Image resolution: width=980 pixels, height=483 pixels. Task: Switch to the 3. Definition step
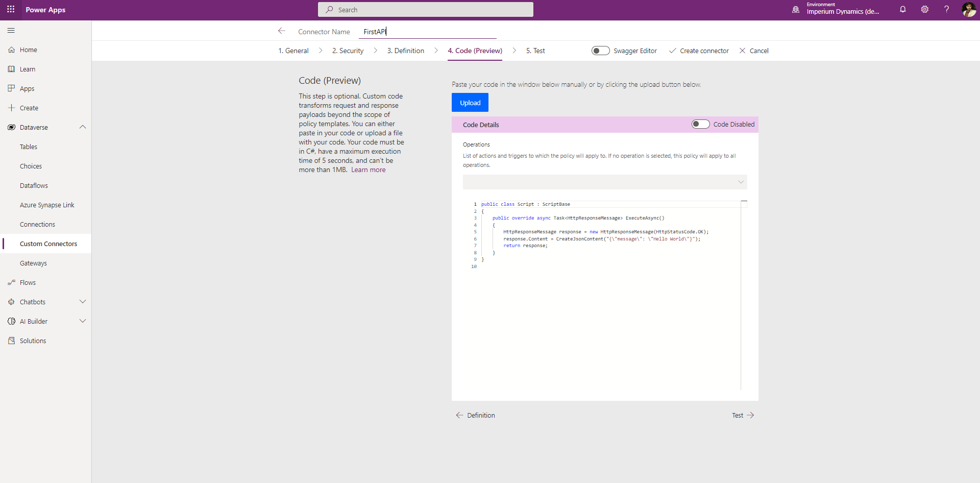click(x=405, y=51)
